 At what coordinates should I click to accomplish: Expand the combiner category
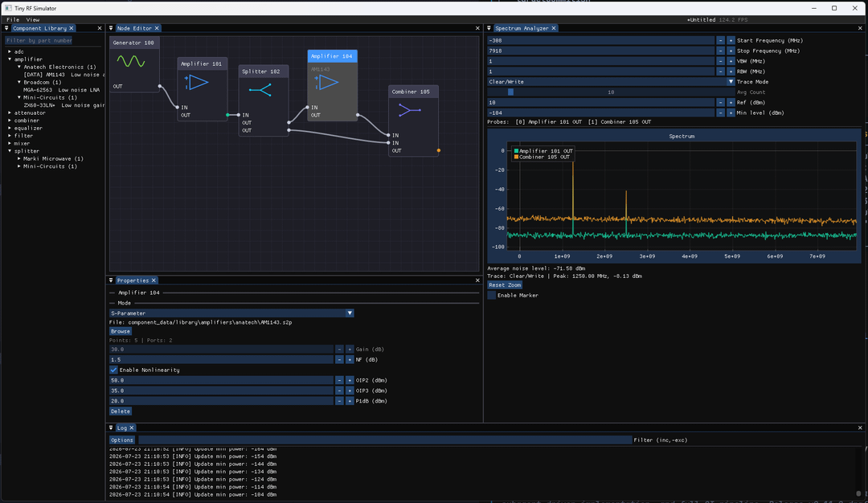(10, 121)
